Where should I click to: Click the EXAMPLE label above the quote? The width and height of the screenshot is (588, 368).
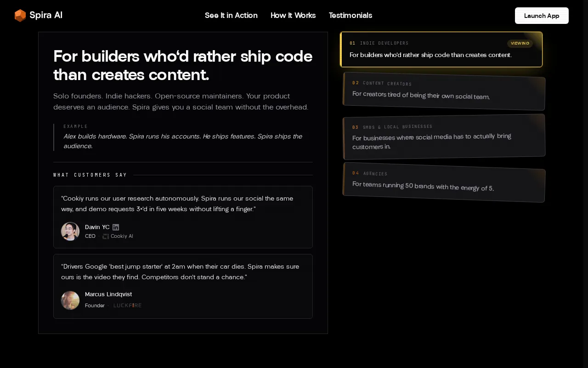75,126
